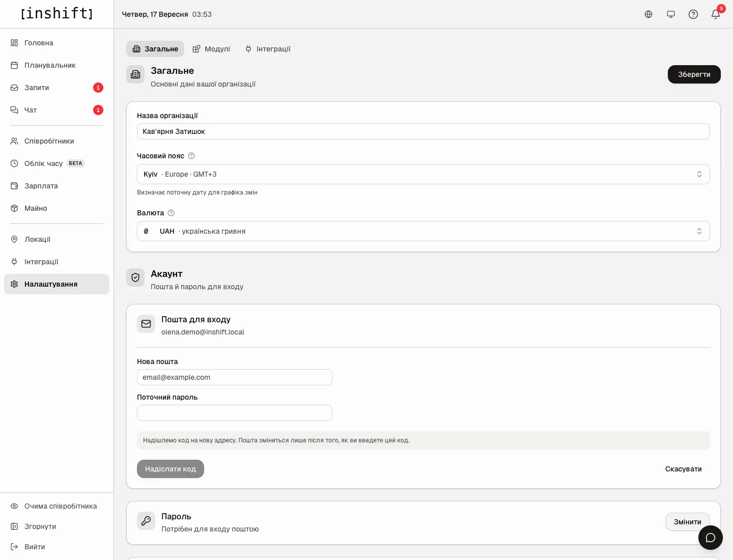Click date text Четвер, 17 Вересня
This screenshot has width=733, height=560.
pyautogui.click(x=155, y=14)
